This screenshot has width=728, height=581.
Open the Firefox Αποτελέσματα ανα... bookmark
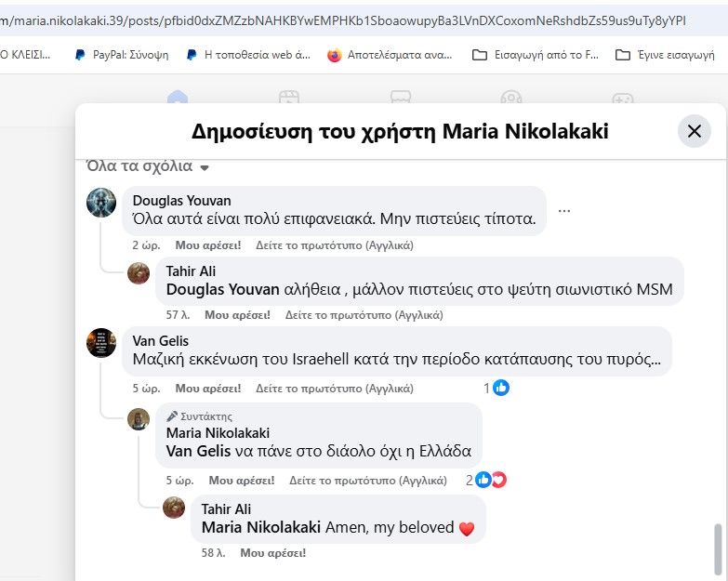coord(390,55)
